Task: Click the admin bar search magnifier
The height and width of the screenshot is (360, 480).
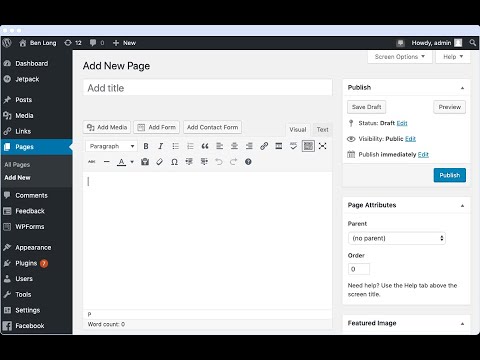Action: coord(473,43)
